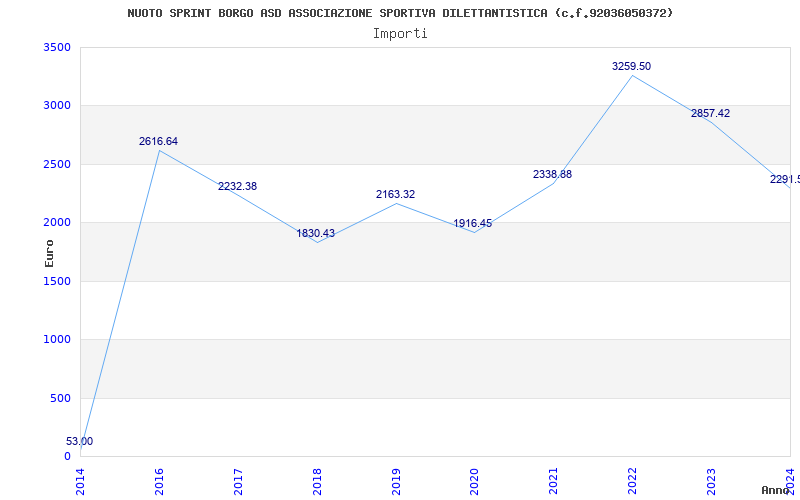800x500 pixels.
Task: Click the 2616.64 data point label
Action: (x=158, y=141)
